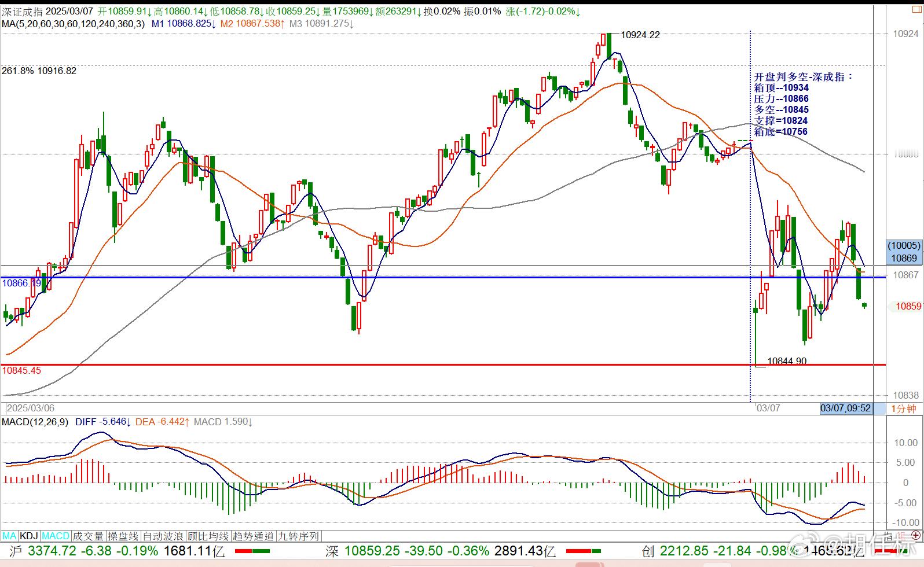Click the 开10859.91 opening price in header
The image size is (924, 567).
click(x=124, y=11)
